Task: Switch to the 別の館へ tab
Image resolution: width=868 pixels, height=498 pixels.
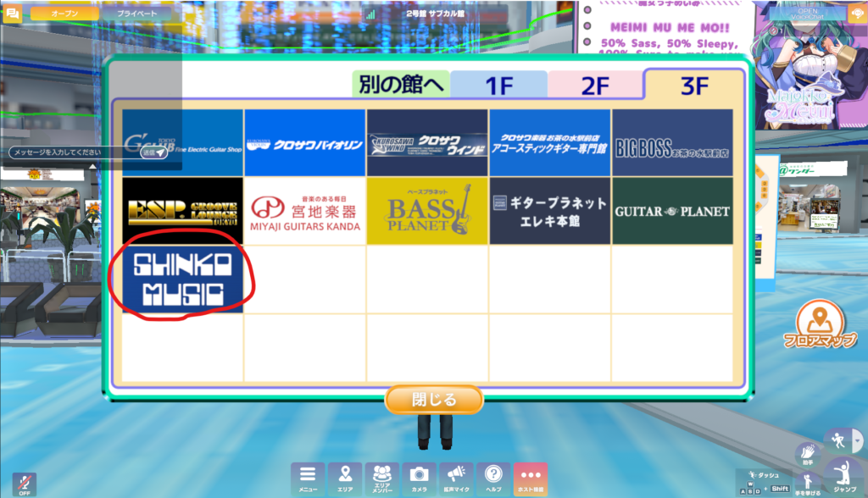Action: point(401,84)
